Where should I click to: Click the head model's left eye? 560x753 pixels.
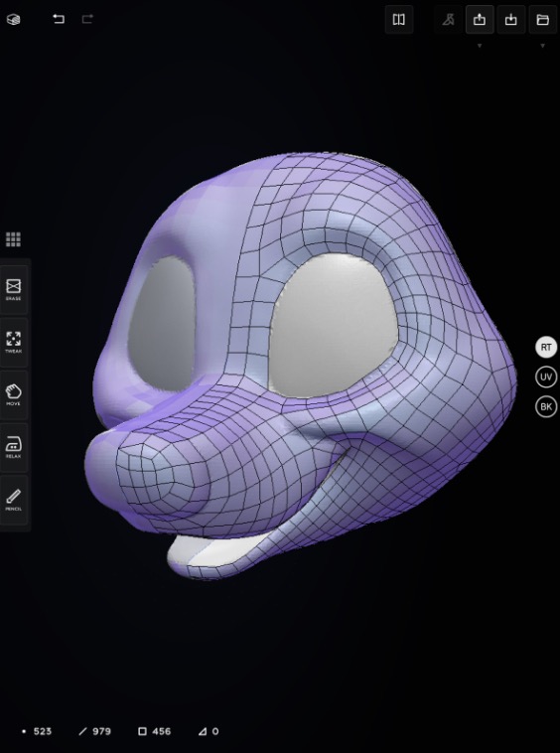tap(334, 326)
